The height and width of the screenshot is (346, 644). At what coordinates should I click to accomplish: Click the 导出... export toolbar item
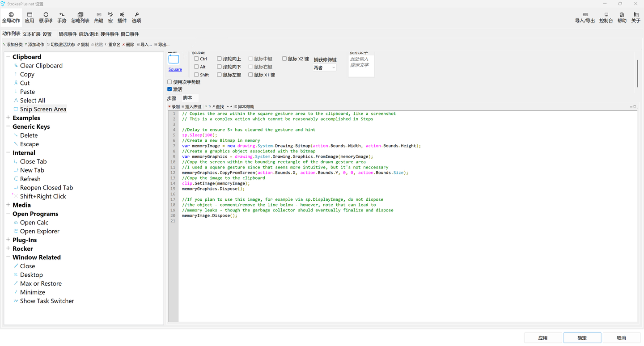point(162,45)
